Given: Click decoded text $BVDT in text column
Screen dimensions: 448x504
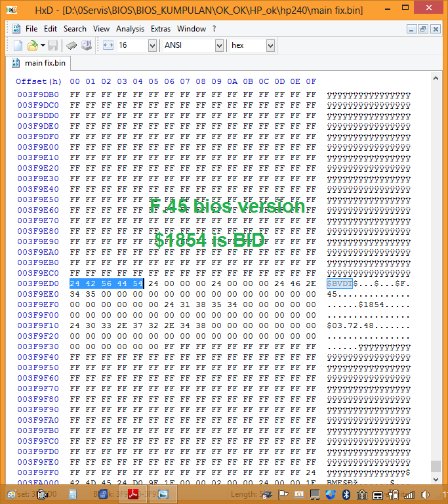Looking at the screenshot, I should 340,283.
